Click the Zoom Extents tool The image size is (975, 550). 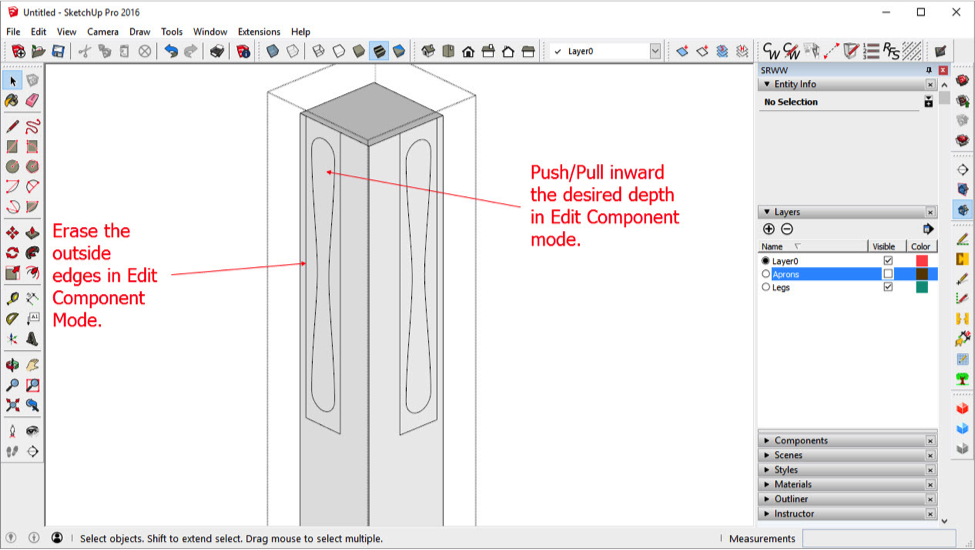tap(12, 405)
